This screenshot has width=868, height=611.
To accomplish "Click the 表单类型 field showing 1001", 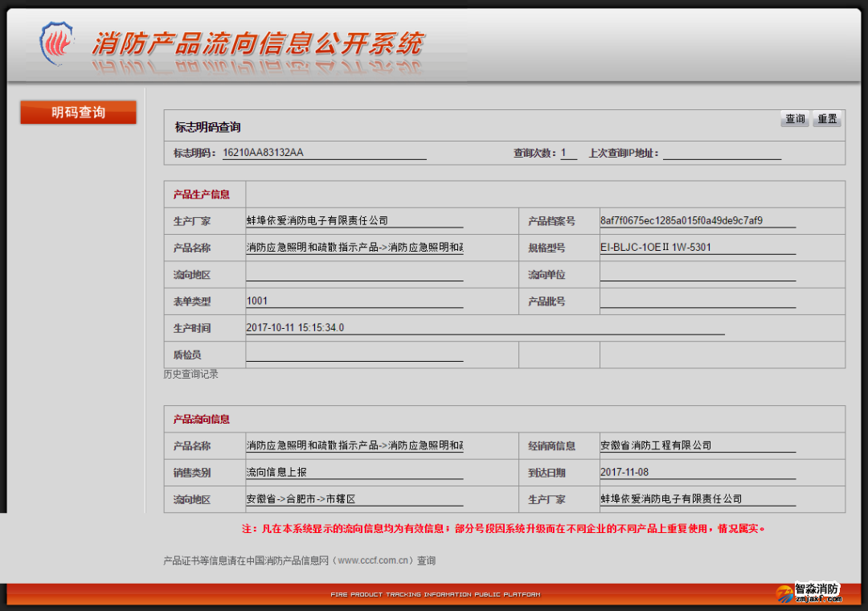I will pyautogui.click(x=354, y=301).
